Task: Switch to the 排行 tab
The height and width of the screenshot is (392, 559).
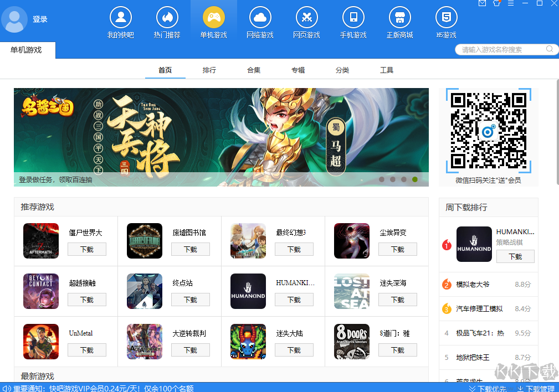Action: pyautogui.click(x=209, y=70)
